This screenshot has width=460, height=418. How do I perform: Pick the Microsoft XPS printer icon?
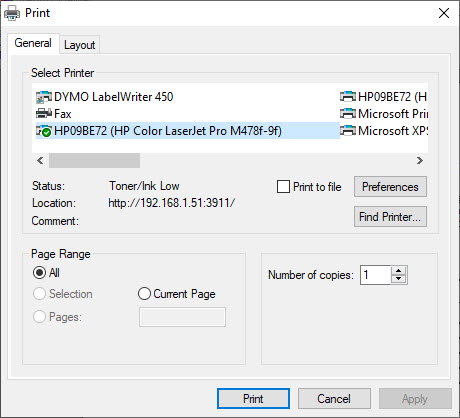[x=348, y=131]
